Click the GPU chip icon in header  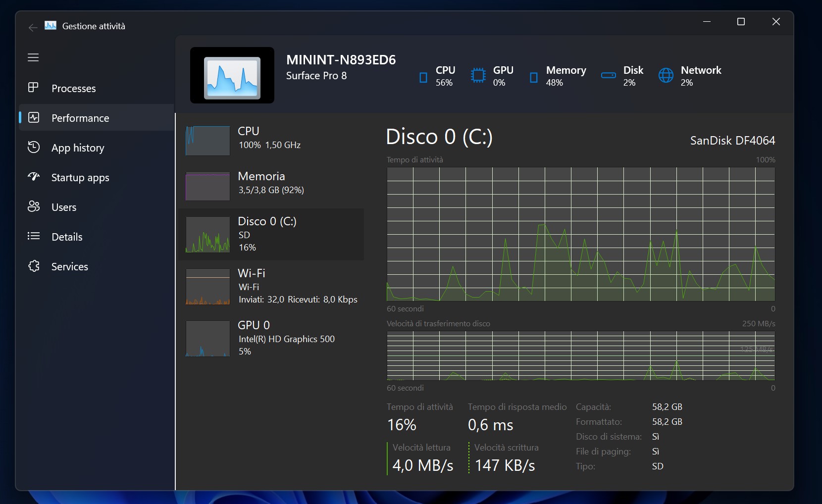(478, 76)
